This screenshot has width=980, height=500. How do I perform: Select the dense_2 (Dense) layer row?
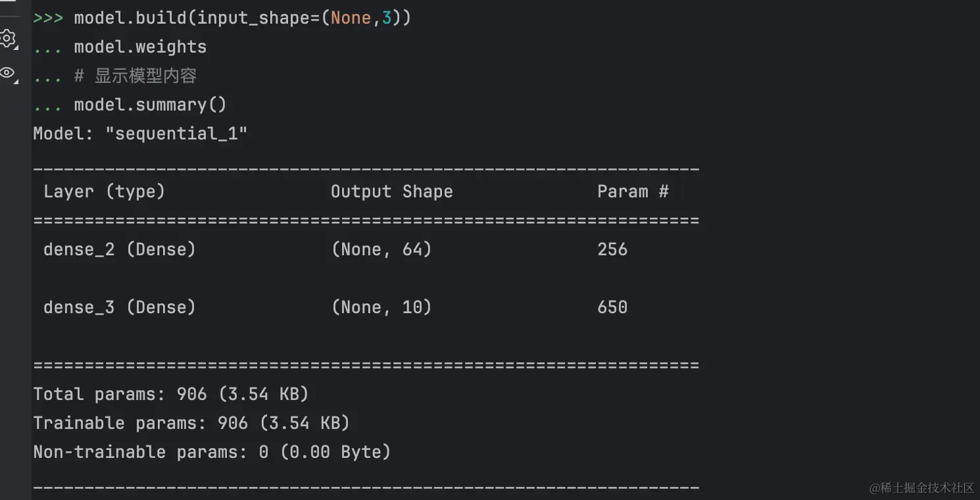point(120,249)
